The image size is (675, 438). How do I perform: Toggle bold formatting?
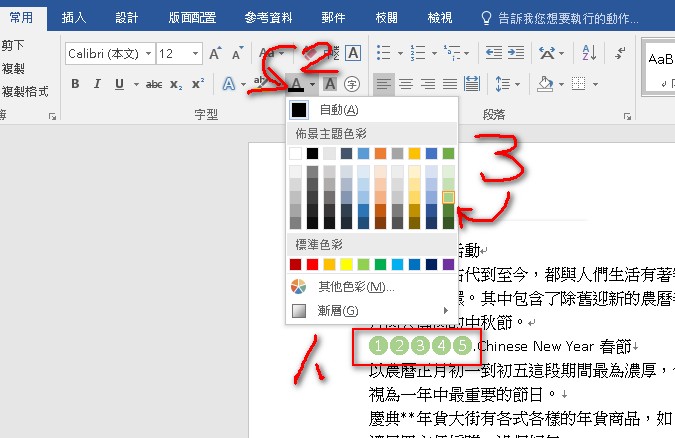click(75, 84)
